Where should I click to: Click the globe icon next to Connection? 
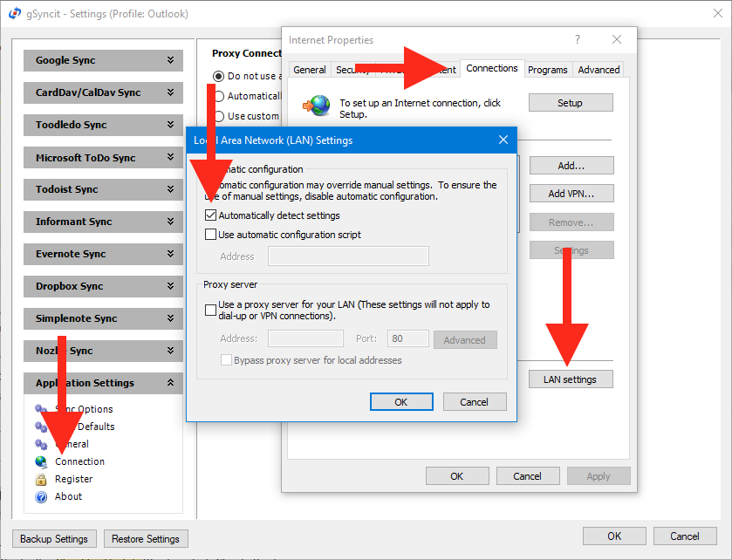click(x=41, y=461)
